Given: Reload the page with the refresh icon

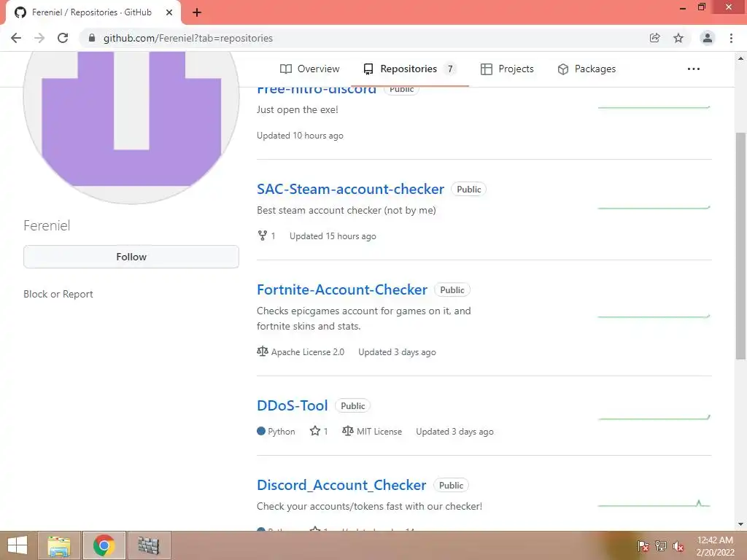Looking at the screenshot, I should 63,38.
